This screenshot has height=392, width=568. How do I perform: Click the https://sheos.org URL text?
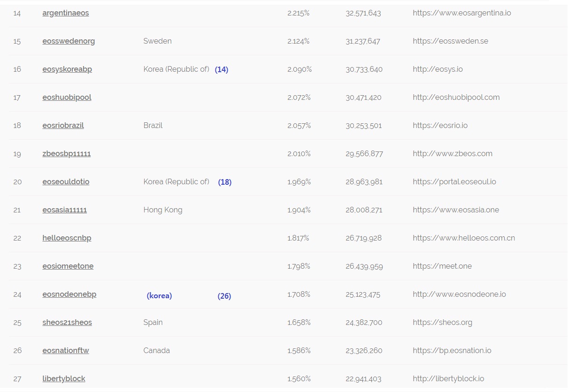[x=442, y=323]
